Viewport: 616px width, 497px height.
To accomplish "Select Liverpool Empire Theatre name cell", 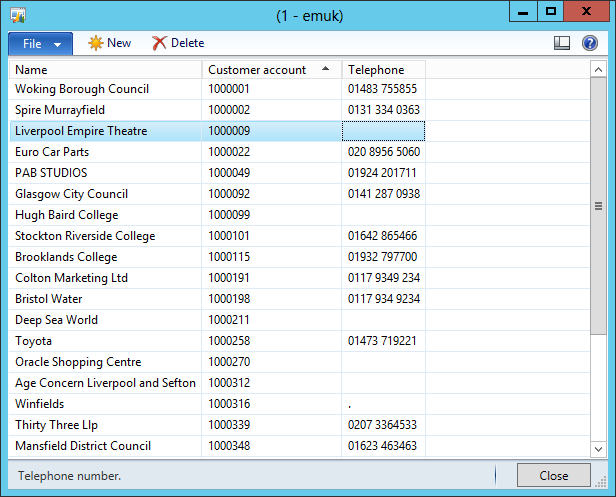I will [x=105, y=131].
